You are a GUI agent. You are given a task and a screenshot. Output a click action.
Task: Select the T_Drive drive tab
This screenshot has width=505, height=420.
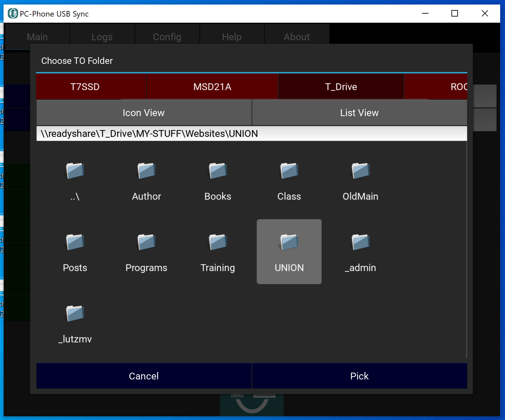pos(341,87)
